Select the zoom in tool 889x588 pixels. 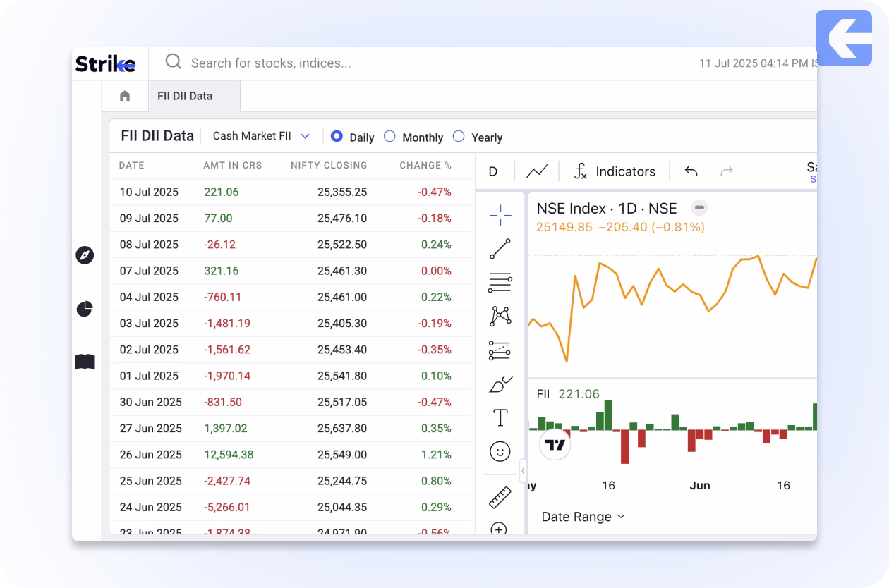[x=499, y=529]
